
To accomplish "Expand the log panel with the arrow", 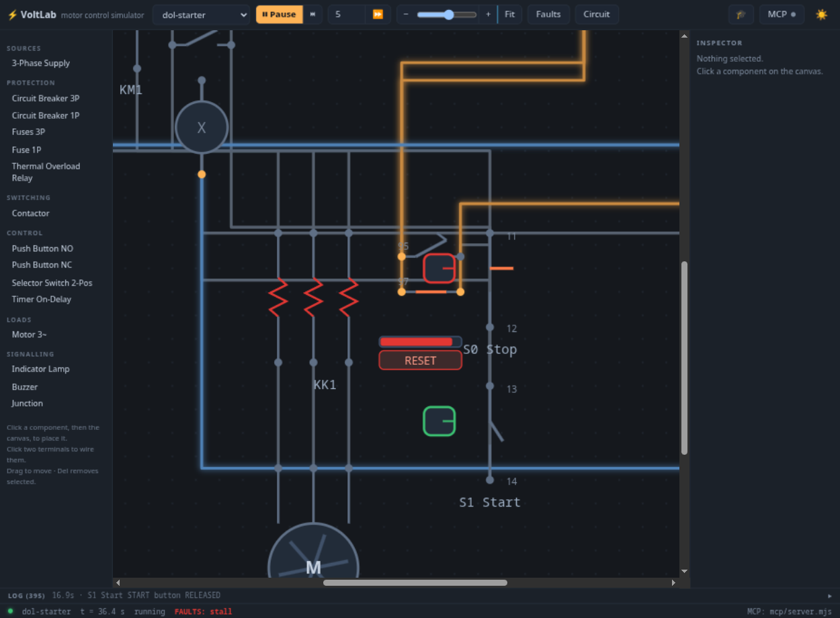I will click(829, 596).
